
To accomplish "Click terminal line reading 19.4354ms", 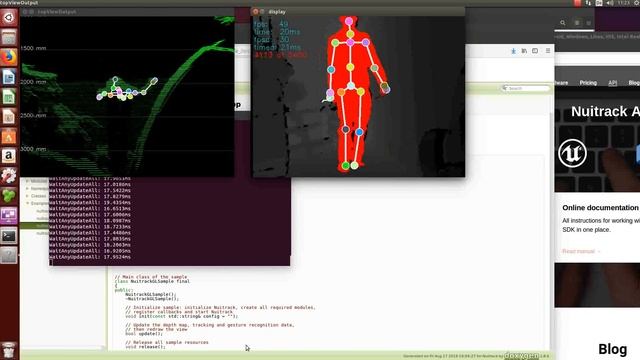I will [90, 202].
